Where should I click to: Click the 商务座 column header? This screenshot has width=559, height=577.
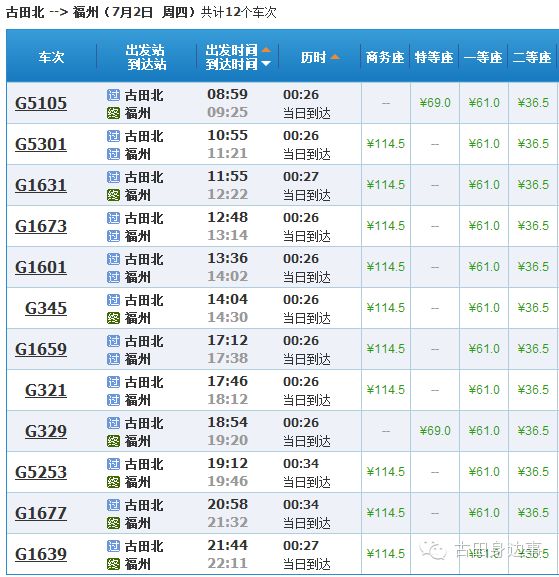[385, 57]
